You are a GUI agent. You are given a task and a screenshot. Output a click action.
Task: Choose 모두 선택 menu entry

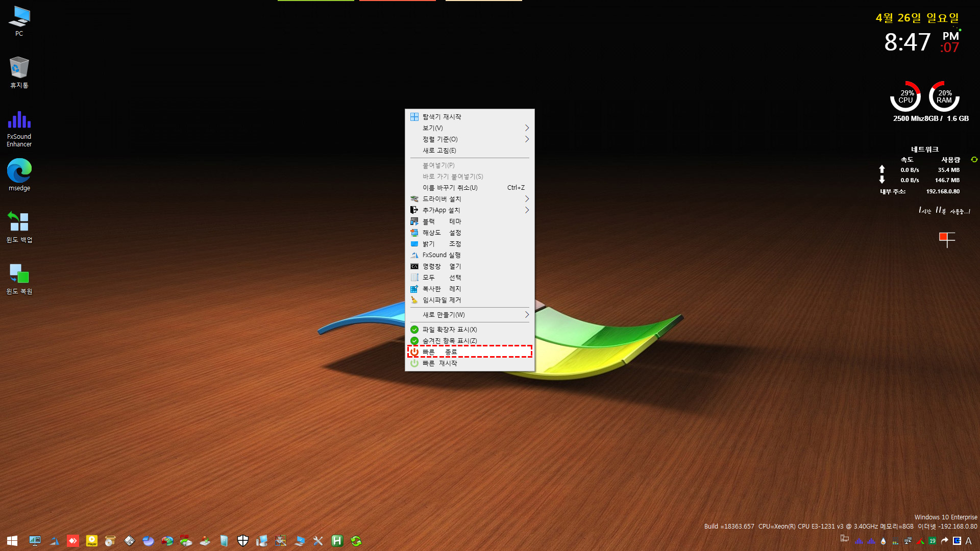[x=470, y=278]
